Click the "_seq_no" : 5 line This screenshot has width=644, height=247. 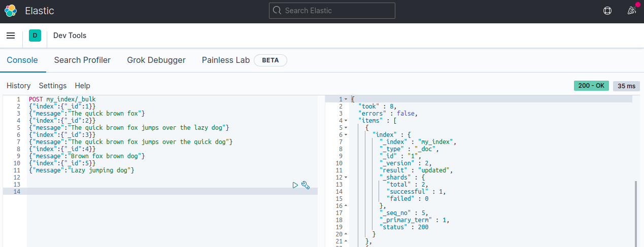coord(405,213)
